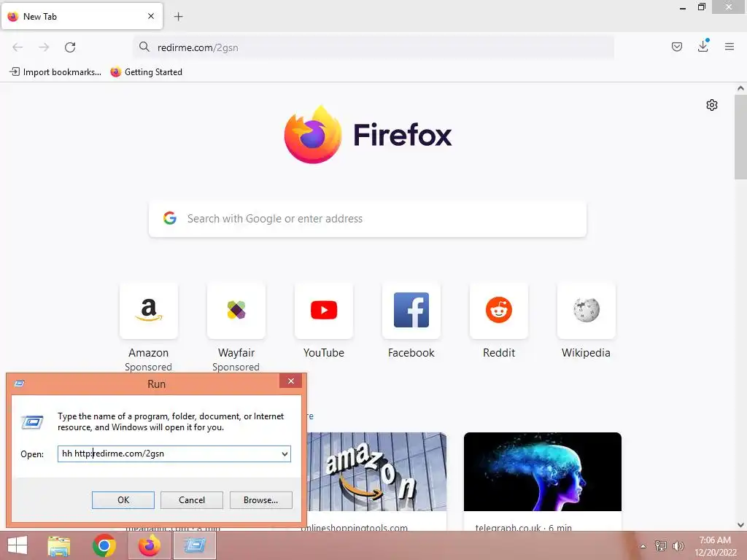Open new tab personalize gear icon
This screenshot has height=560, width=747.
coord(712,105)
